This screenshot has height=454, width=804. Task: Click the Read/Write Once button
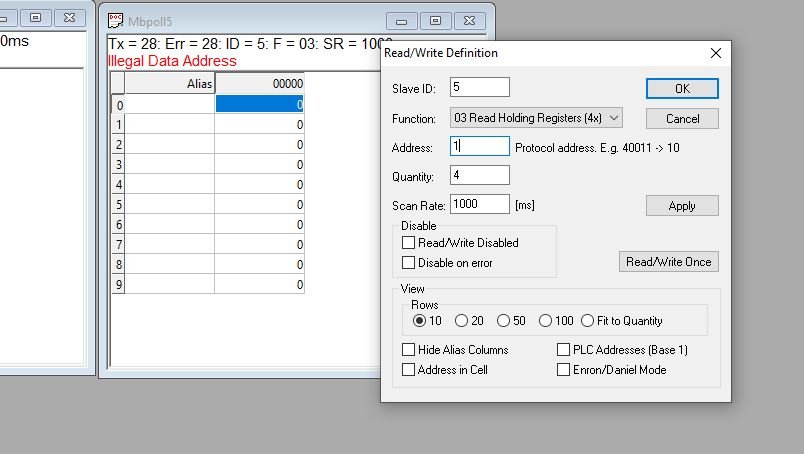pos(668,262)
